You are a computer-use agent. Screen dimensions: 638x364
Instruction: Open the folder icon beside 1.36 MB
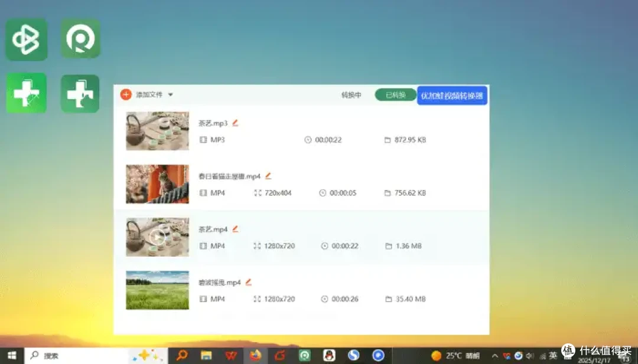(389, 246)
